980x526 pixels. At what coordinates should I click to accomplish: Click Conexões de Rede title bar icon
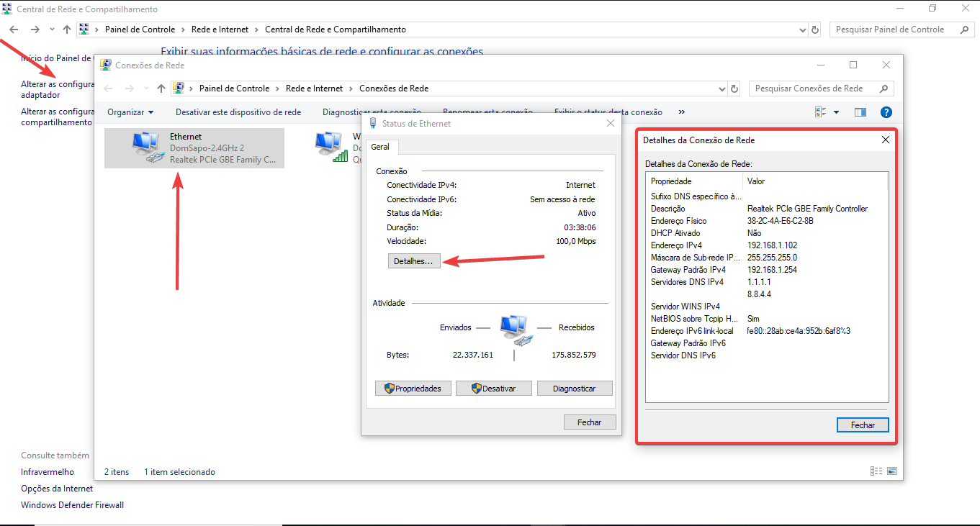[x=107, y=65]
